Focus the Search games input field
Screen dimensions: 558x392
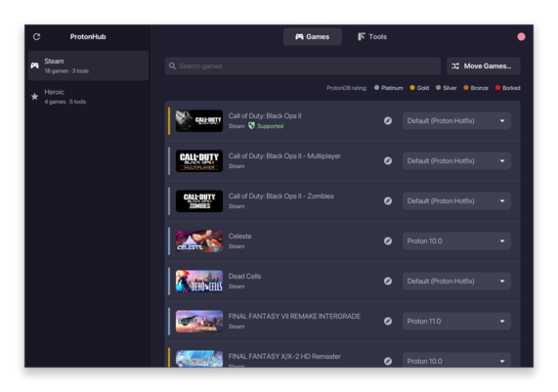(x=303, y=65)
